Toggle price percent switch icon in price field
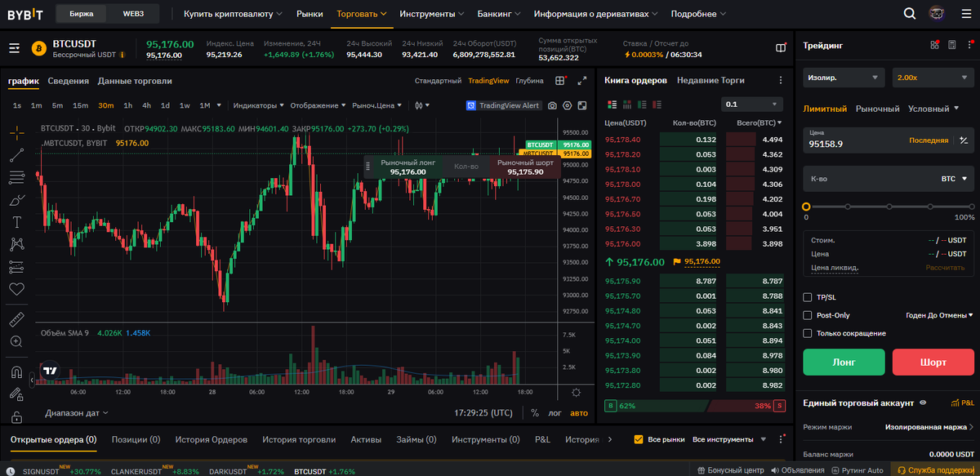Image resolution: width=980 pixels, height=476 pixels. [x=964, y=140]
